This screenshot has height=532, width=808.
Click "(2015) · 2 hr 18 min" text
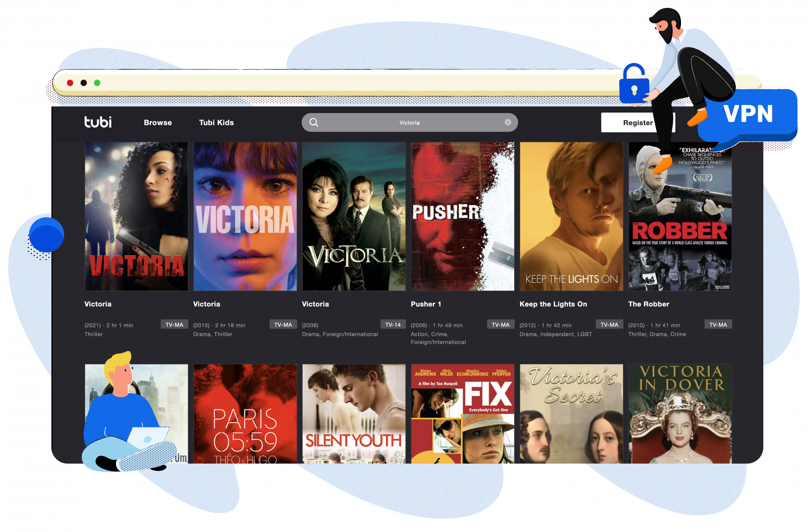pos(219,325)
